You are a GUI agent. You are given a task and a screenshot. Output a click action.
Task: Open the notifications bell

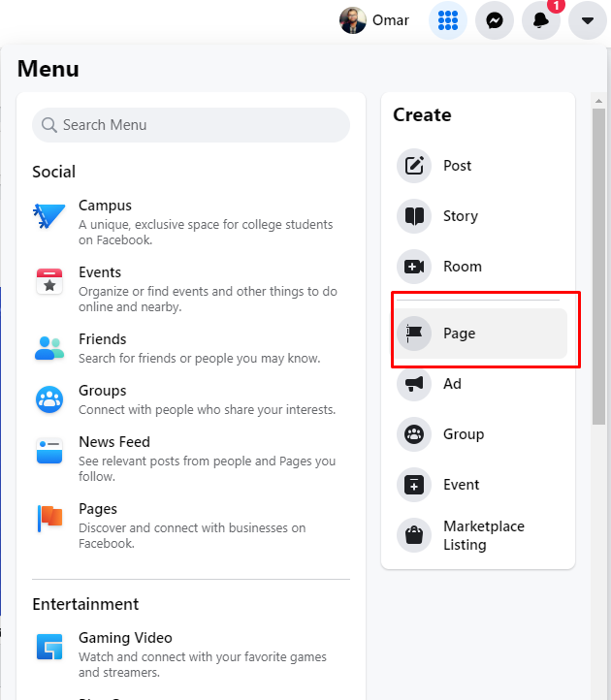541,20
